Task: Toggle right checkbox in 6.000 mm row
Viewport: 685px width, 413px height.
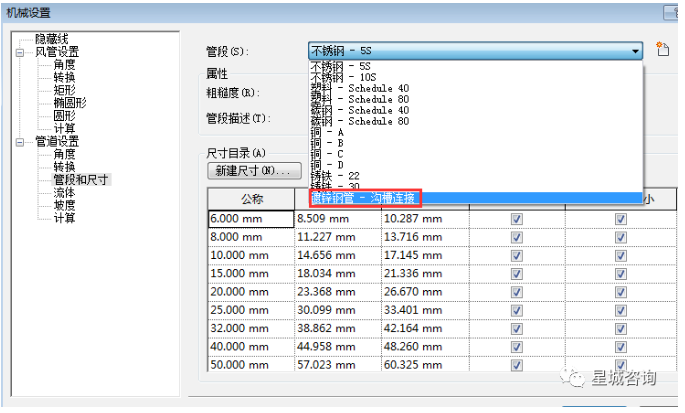Action: 621,219
